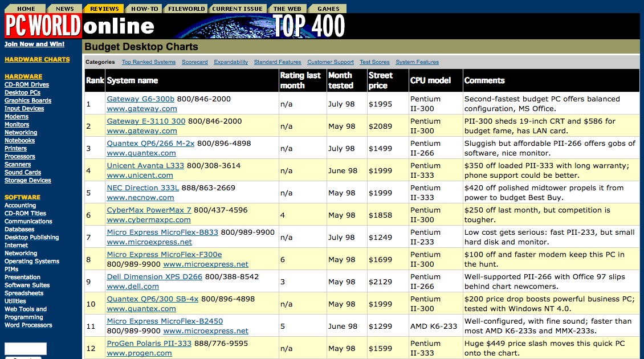Open the HOME tab

pos(26,9)
